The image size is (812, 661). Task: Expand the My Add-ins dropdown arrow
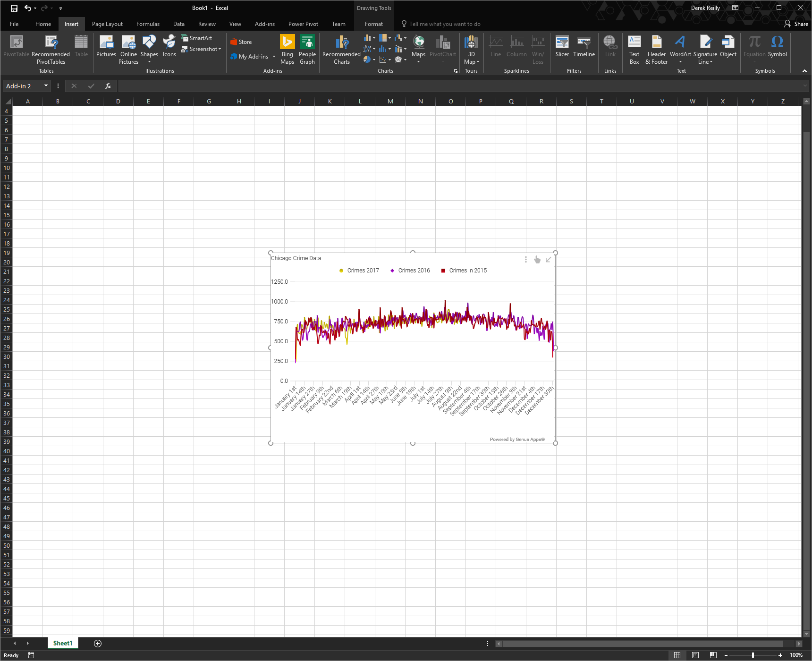click(274, 57)
